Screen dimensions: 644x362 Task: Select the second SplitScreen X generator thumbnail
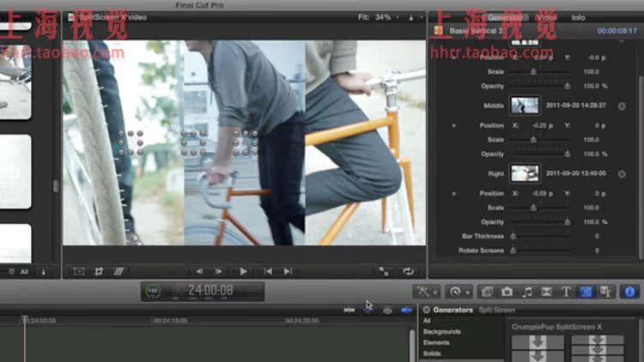click(x=598, y=348)
